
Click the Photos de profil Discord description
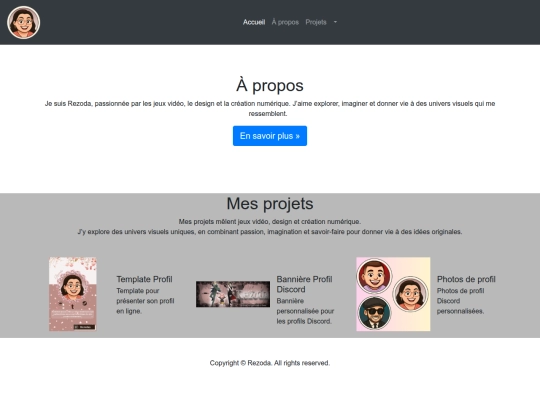[460, 301]
